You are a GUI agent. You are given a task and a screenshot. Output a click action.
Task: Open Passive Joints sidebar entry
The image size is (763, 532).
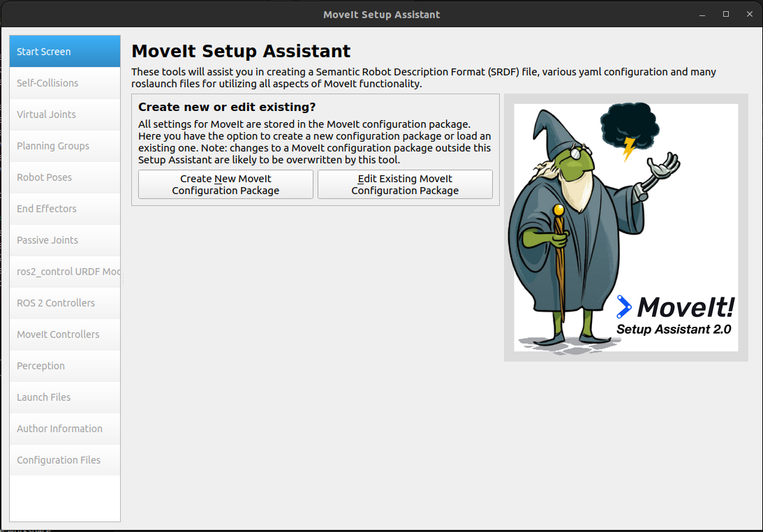pyautogui.click(x=65, y=240)
